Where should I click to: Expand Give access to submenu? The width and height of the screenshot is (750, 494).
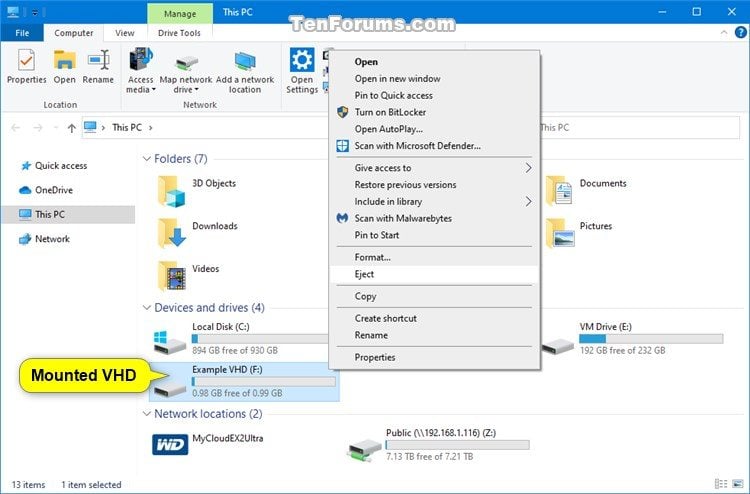pyautogui.click(x=435, y=168)
